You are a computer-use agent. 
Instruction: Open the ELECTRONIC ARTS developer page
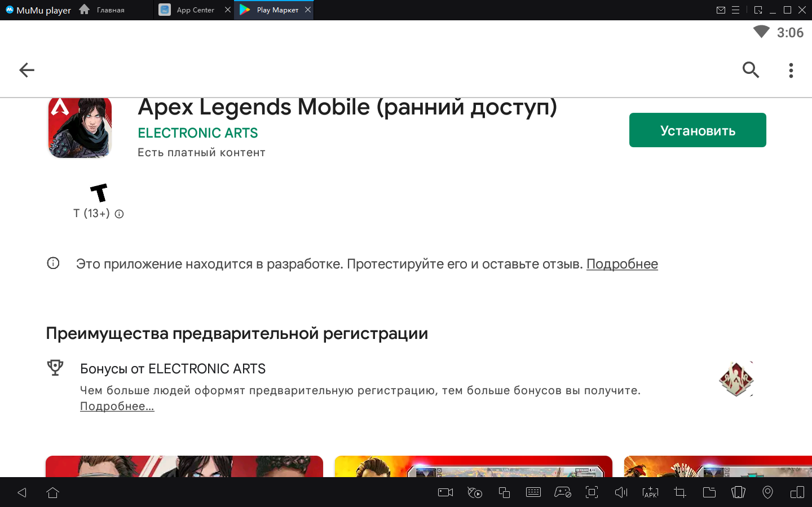tap(197, 133)
